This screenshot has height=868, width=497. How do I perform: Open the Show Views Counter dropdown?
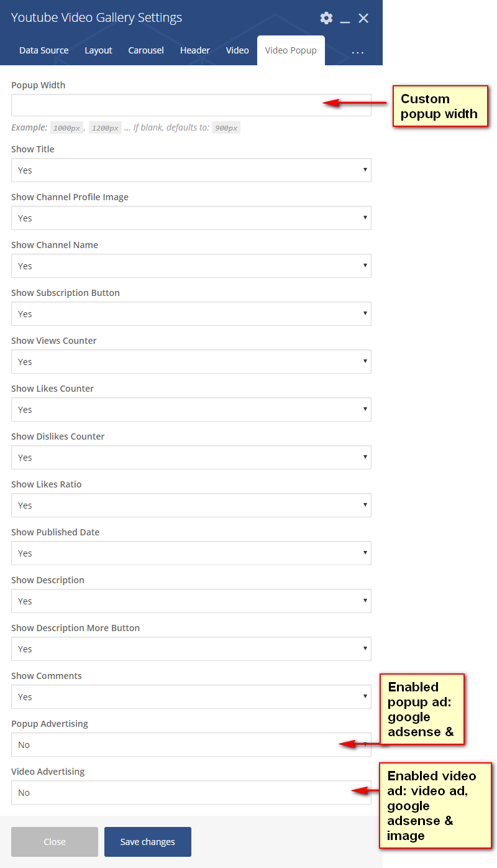click(191, 362)
